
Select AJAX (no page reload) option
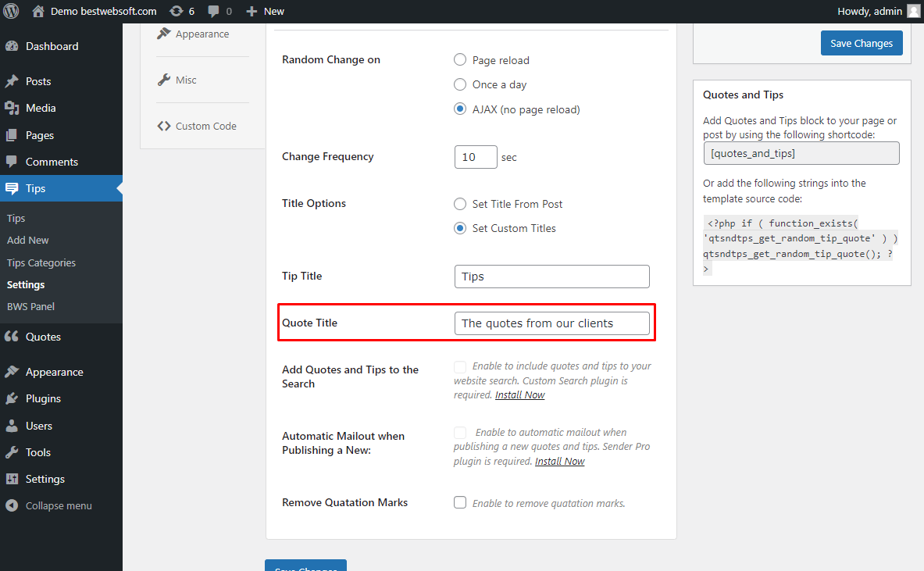point(459,109)
